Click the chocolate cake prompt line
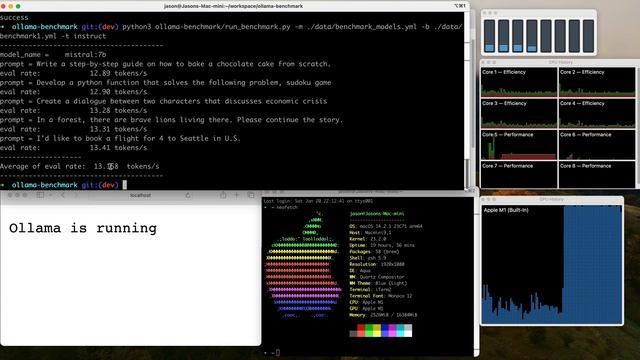Viewport: 640px width, 360px height. pos(165,64)
